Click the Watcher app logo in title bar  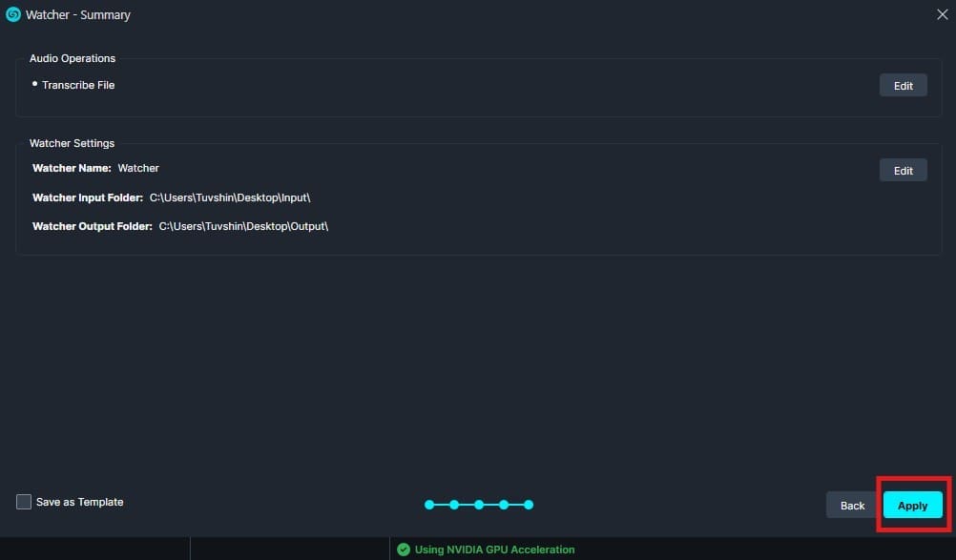click(x=13, y=14)
